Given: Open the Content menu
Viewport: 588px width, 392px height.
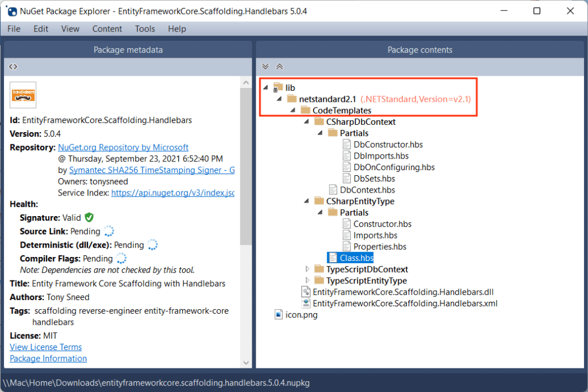Looking at the screenshot, I should (x=107, y=29).
